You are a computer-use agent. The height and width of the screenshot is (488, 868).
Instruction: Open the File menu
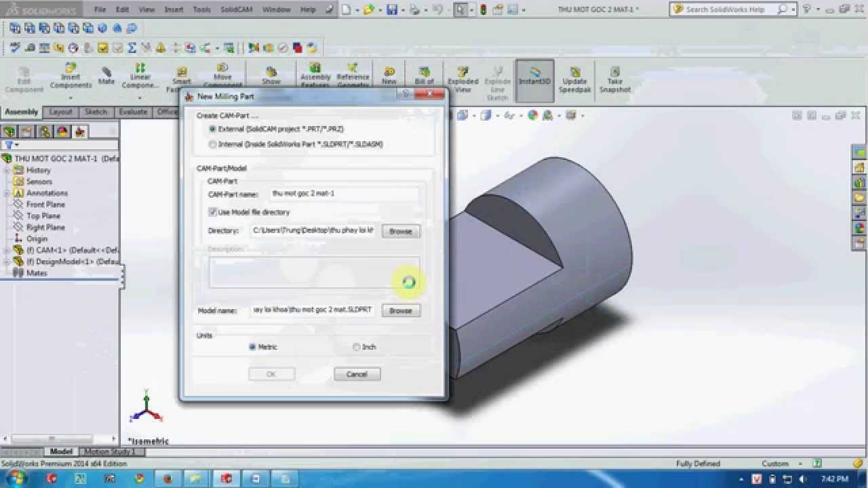coord(100,9)
